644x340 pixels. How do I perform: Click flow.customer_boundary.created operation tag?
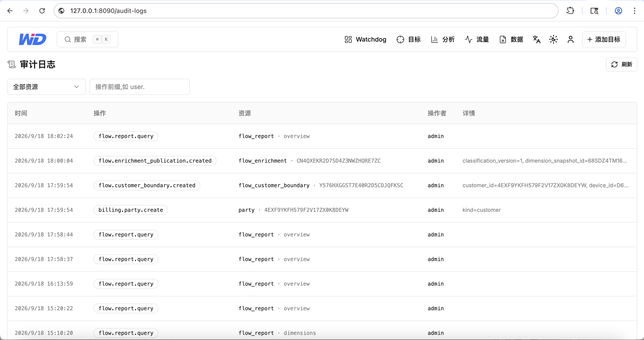147,185
